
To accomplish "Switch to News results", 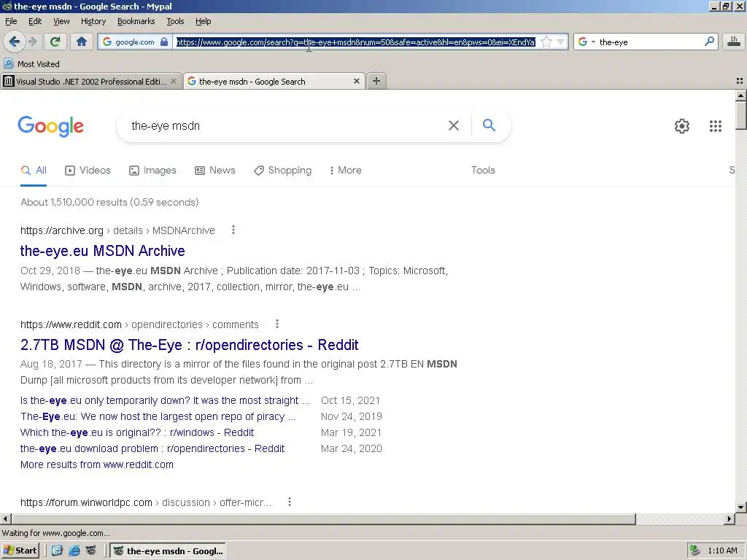I will (x=215, y=171).
